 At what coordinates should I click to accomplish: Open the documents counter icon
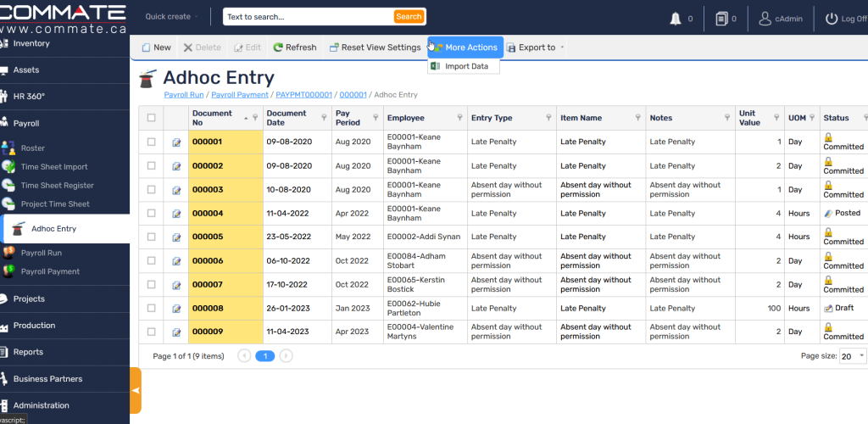721,19
